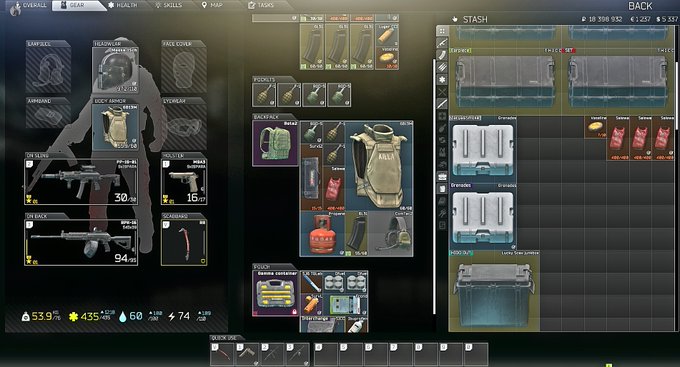The width and height of the screenshot is (680, 367).
Task: Select the magazine next to Propane tank
Action: point(356,234)
